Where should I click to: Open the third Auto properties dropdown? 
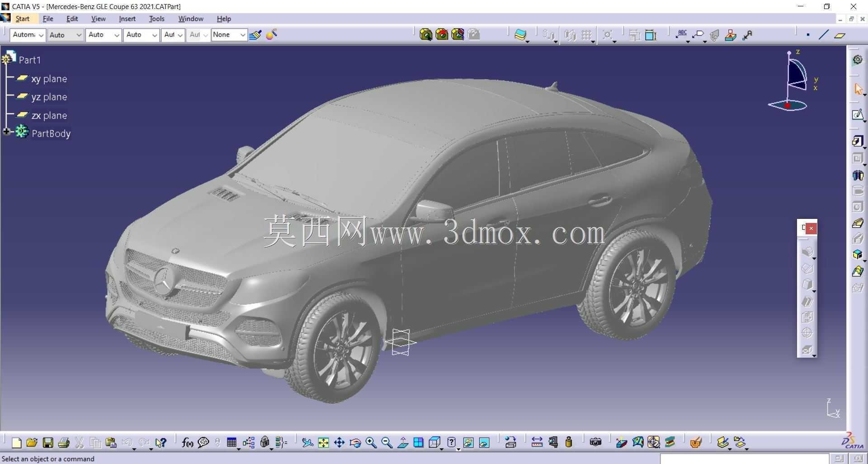pyautogui.click(x=104, y=35)
